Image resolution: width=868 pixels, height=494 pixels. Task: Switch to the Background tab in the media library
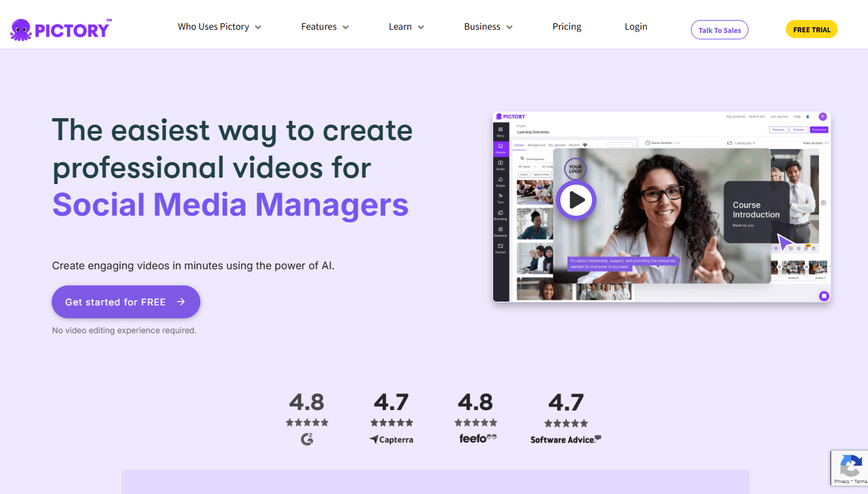coord(536,145)
